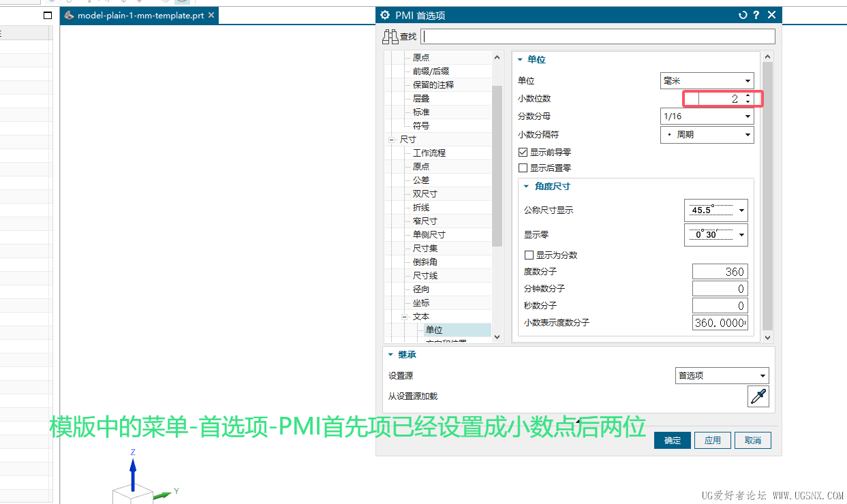Select 径向 in the tree
This screenshot has height=504, width=847.
coord(421,289)
